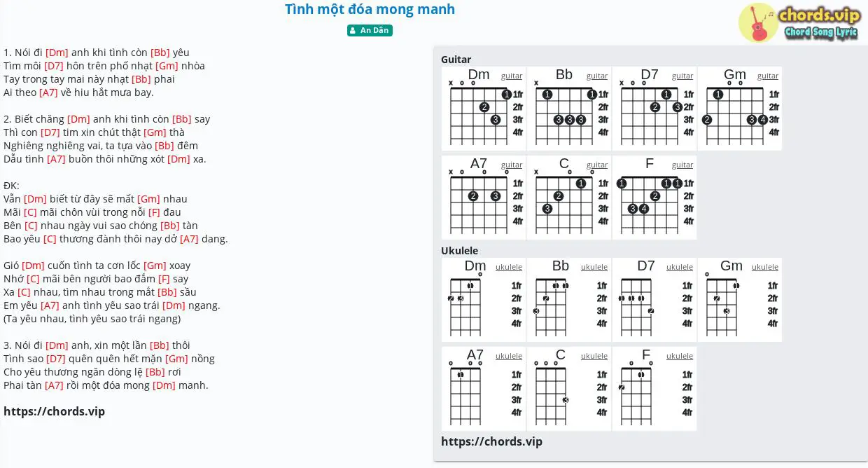868x468 pixels.
Task: Click the first [Dm] chord in verse 1
Action: pos(57,53)
